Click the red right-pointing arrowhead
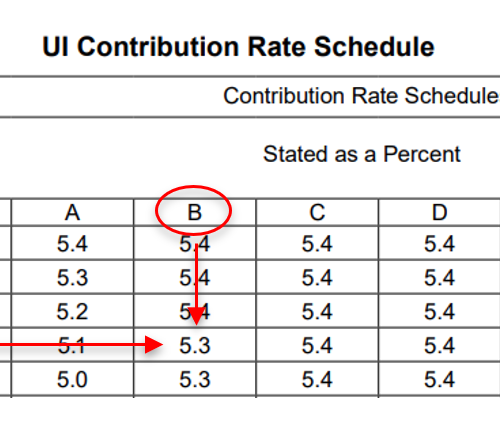The height and width of the screenshot is (438, 500). [x=154, y=345]
